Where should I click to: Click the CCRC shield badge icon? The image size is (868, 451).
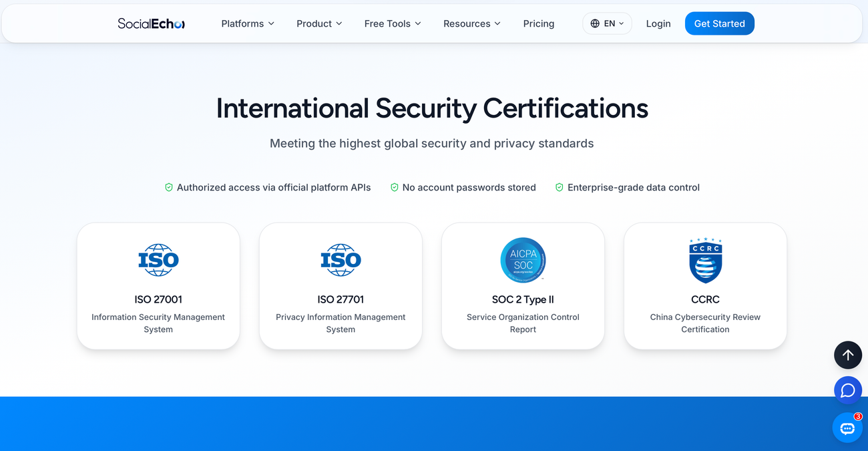[706, 260]
